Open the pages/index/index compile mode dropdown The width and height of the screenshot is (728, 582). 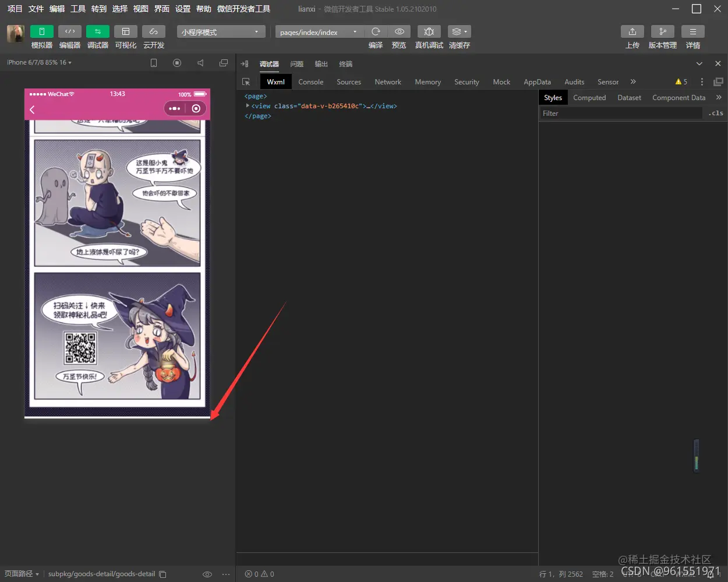tap(319, 32)
